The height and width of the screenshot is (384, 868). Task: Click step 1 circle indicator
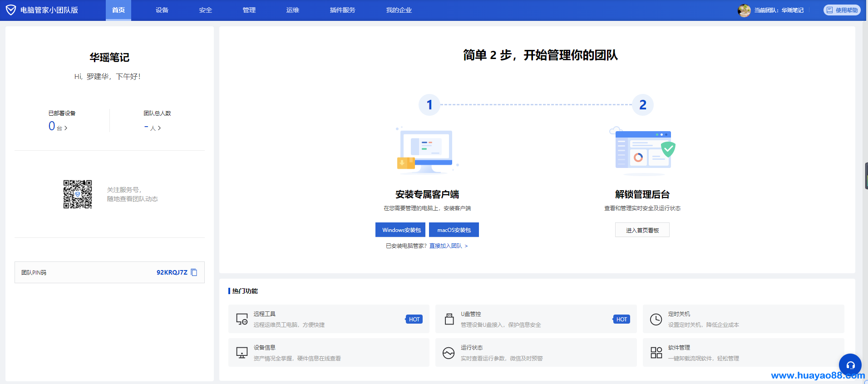(x=429, y=105)
